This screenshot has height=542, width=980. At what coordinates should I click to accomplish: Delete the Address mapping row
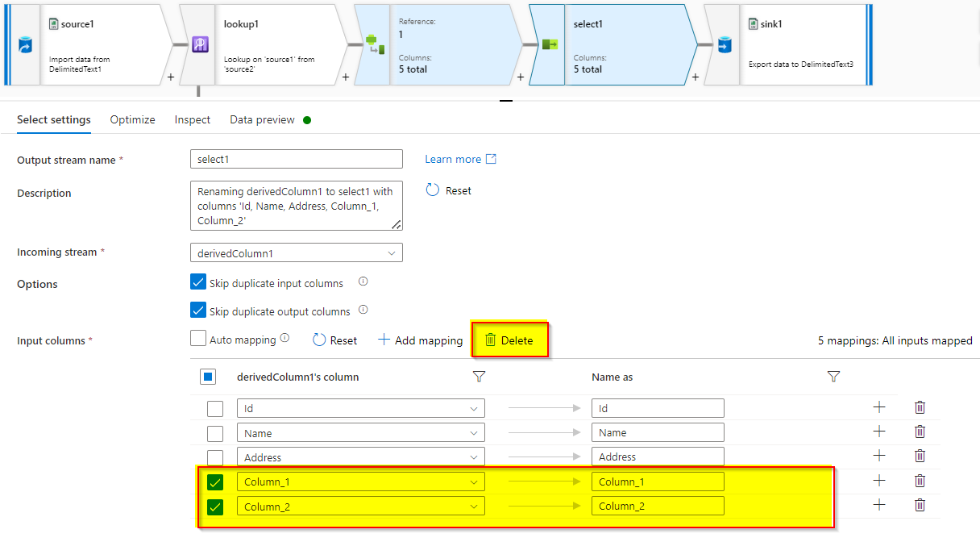click(x=920, y=456)
